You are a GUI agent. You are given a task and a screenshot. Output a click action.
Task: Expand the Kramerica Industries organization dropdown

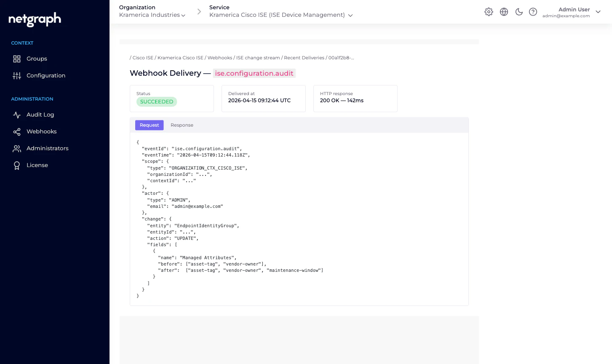(152, 15)
